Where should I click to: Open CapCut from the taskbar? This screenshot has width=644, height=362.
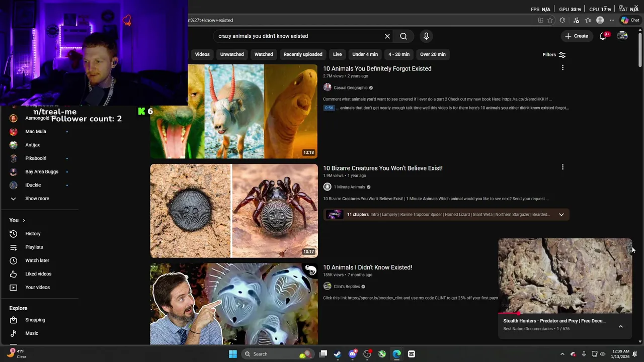click(412, 354)
